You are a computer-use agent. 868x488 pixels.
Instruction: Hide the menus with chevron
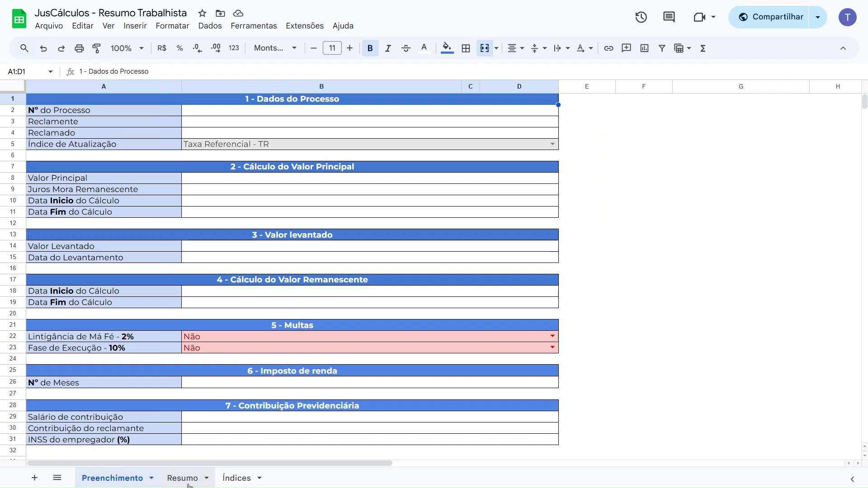[x=843, y=48]
